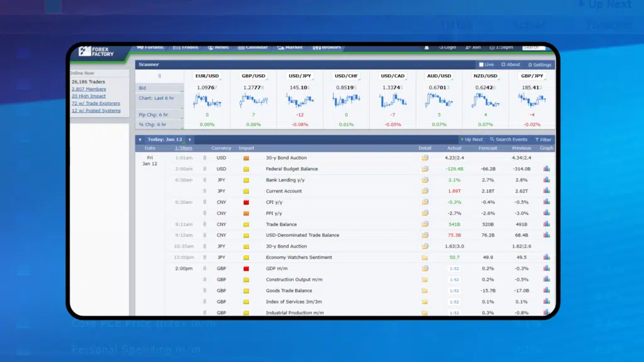This screenshot has height=362, width=644.
Task: Open the calendar Filter options
Action: coord(543,140)
